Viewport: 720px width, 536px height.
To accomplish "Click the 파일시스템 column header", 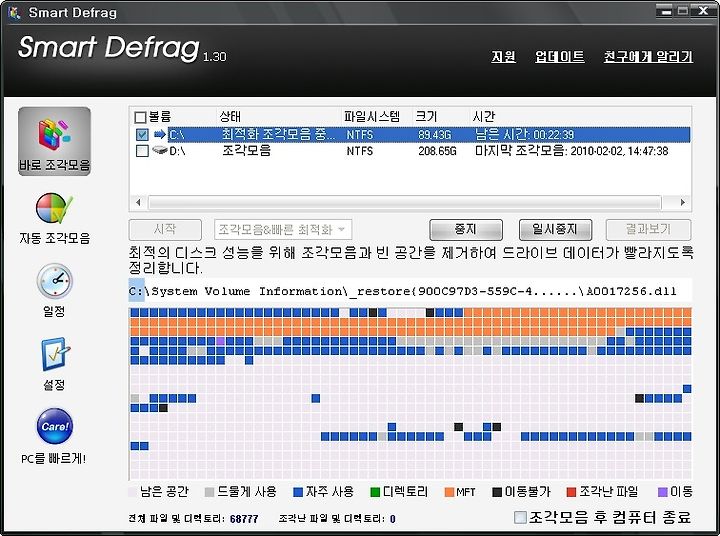I will (372, 117).
